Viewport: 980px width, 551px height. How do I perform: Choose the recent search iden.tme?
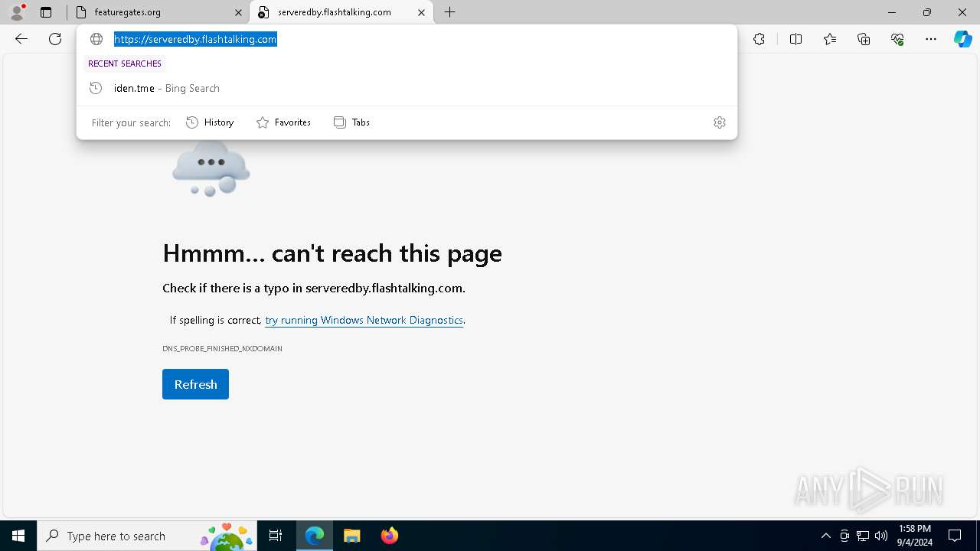coord(407,88)
